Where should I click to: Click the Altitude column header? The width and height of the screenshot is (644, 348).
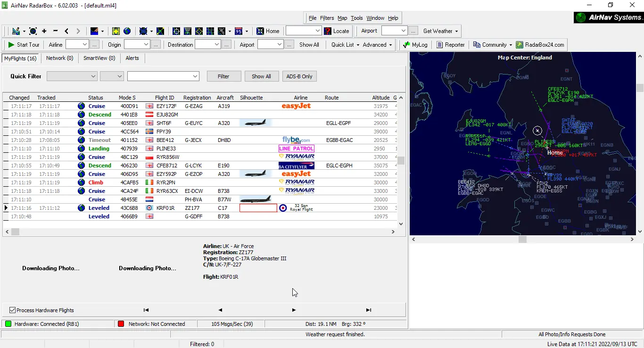pos(381,98)
